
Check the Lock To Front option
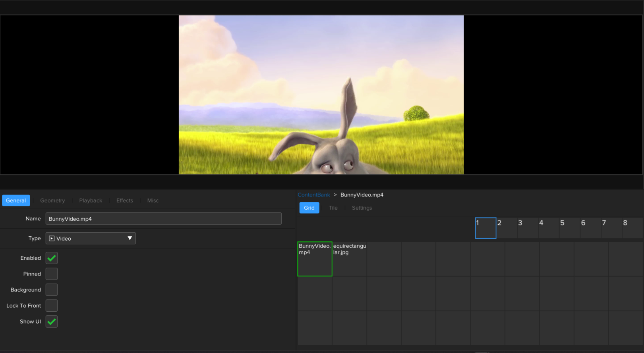52,306
